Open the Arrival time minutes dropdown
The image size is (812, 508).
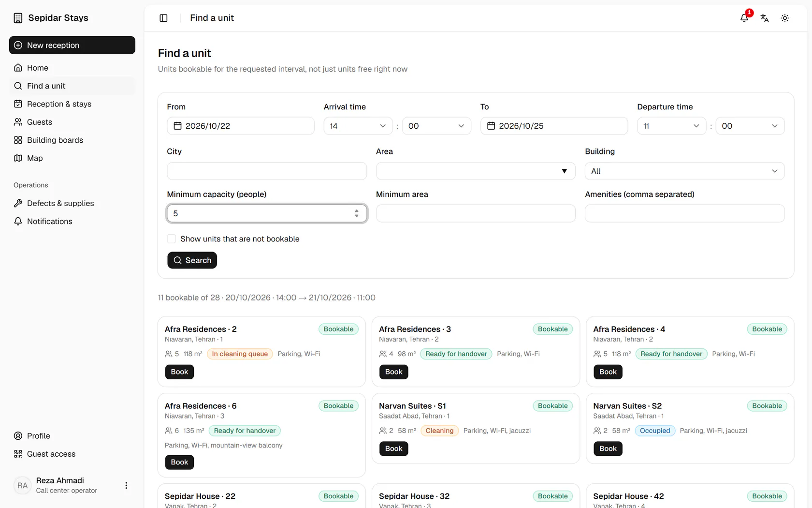[436, 126]
